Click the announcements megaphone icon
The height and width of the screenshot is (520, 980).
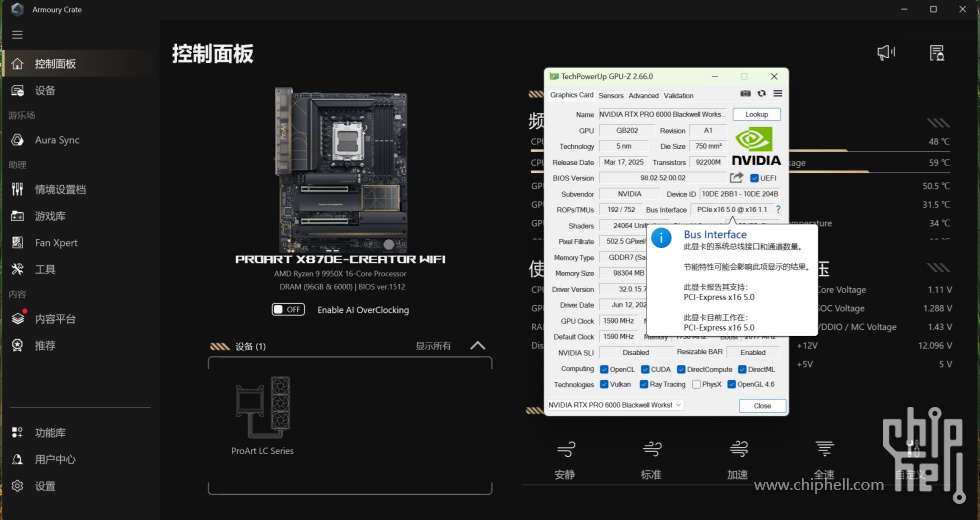886,52
